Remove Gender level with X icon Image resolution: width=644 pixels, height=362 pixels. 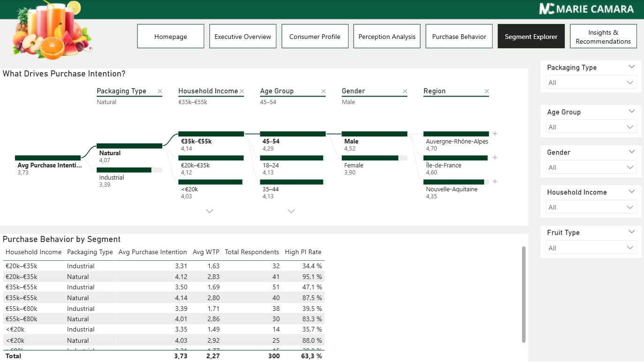pyautogui.click(x=405, y=91)
